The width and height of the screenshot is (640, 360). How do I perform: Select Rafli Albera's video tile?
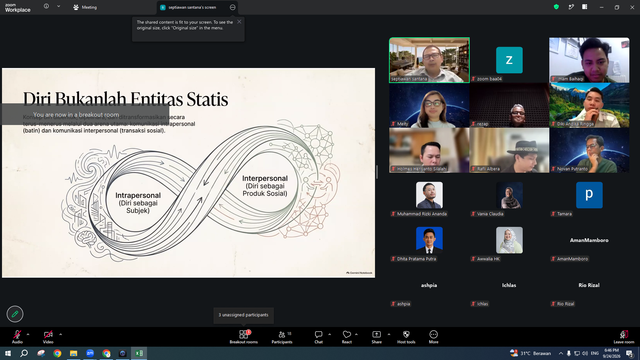point(509,150)
